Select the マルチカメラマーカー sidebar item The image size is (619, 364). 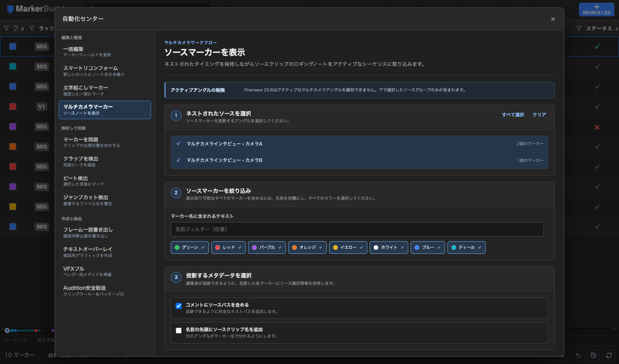point(105,110)
